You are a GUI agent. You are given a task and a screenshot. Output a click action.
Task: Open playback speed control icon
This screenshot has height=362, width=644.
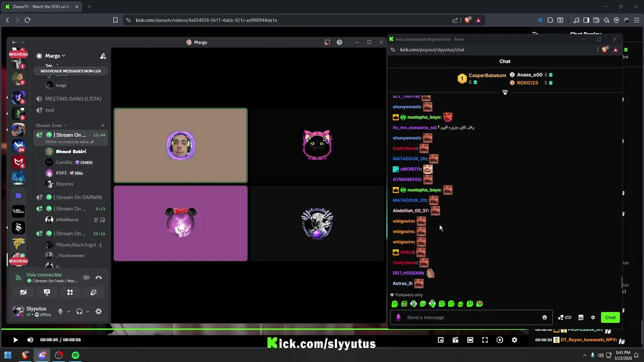pos(500,340)
